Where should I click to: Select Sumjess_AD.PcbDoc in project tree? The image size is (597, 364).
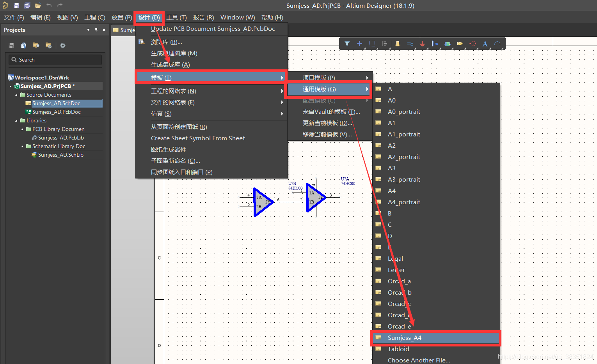coord(57,112)
